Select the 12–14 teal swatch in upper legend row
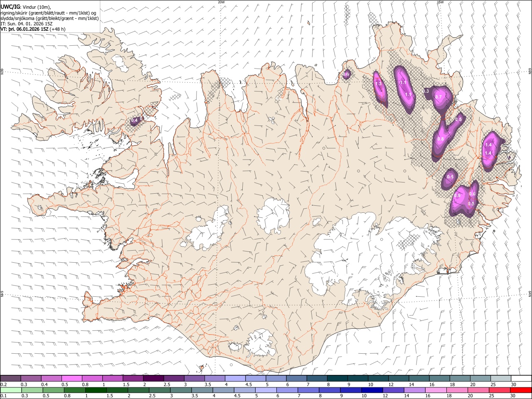The height and width of the screenshot is (399, 532). 398,378
